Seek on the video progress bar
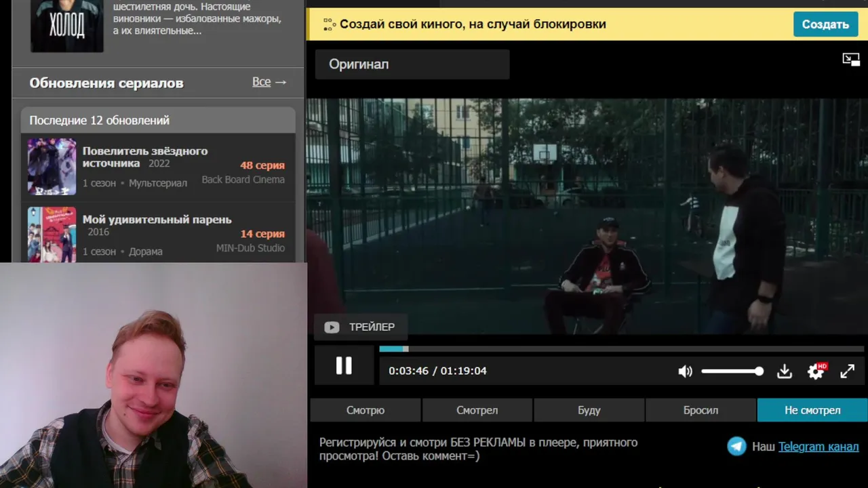 click(x=620, y=349)
